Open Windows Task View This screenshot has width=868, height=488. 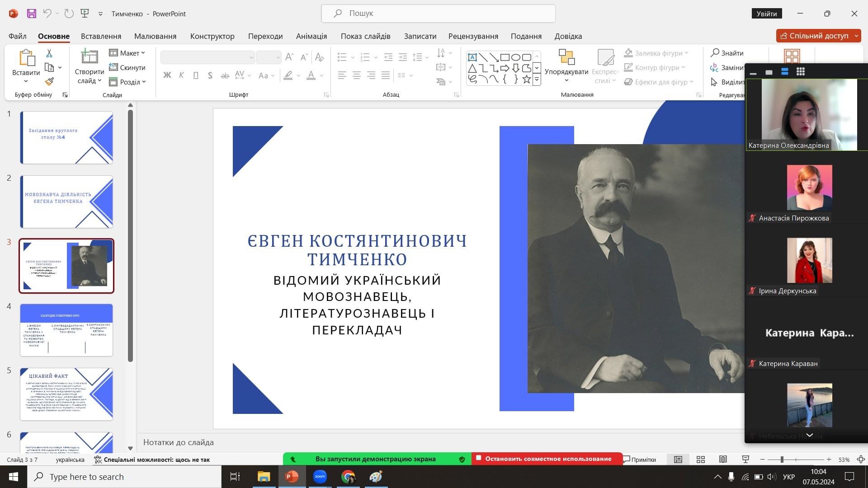(x=235, y=477)
